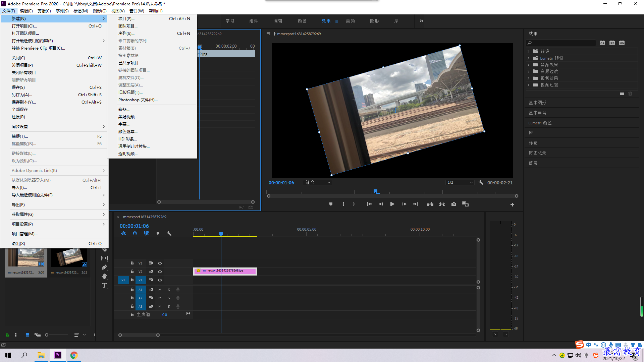Image resolution: width=644 pixels, height=362 pixels.
Task: Toggle timeline Snap magnet
Action: point(135,233)
